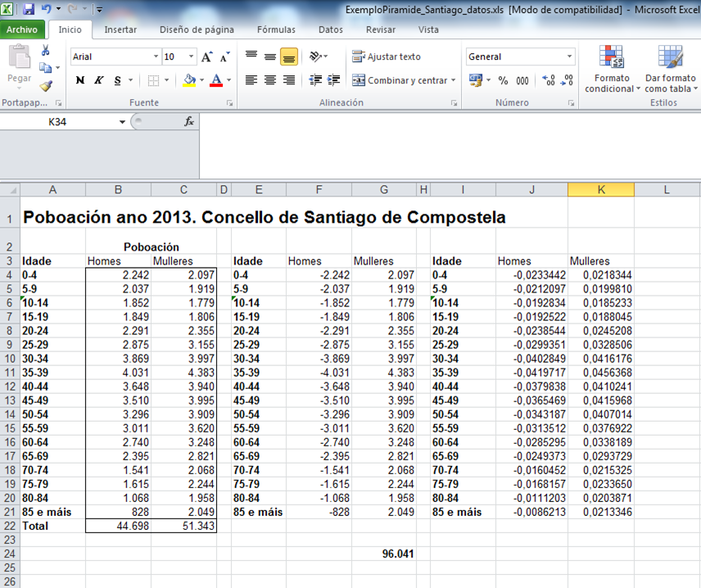This screenshot has height=588, width=701.
Task: Toggle the Ajustar texto wrap option
Action: pyautogui.click(x=387, y=57)
